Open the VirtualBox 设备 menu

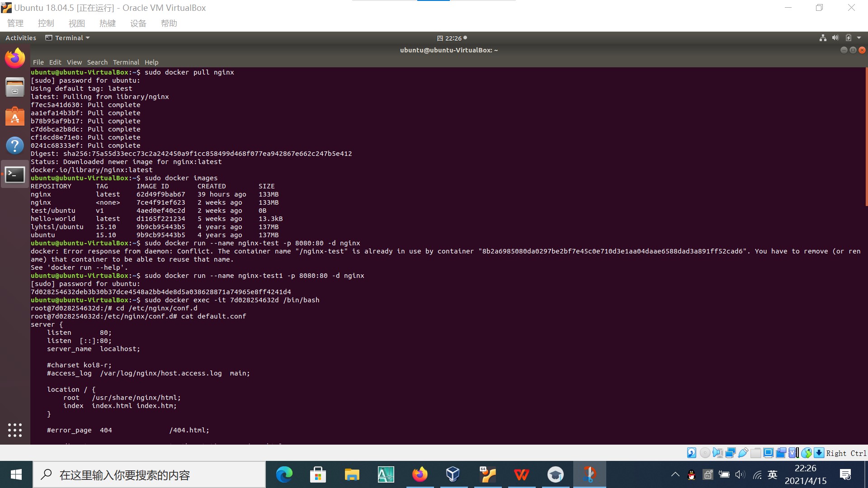coord(138,23)
